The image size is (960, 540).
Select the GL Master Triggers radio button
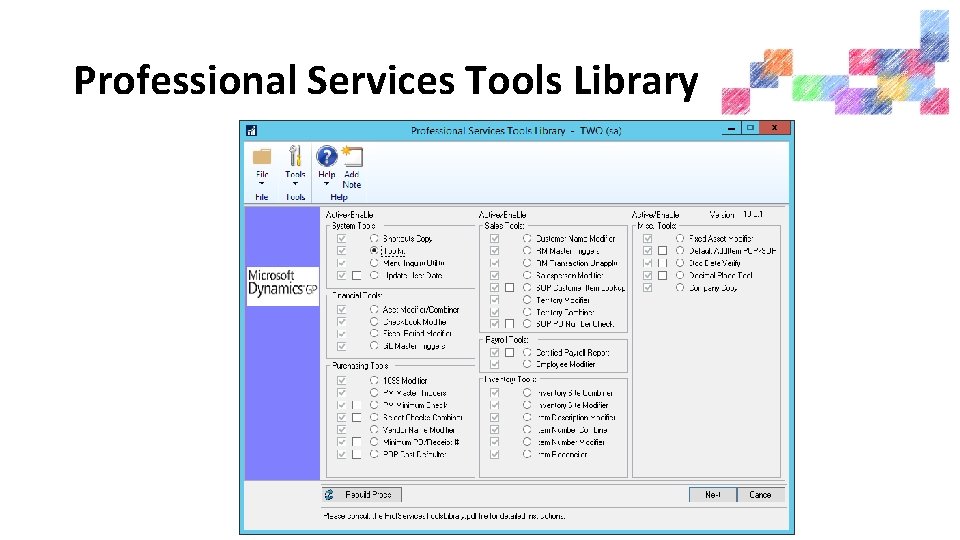click(x=374, y=346)
